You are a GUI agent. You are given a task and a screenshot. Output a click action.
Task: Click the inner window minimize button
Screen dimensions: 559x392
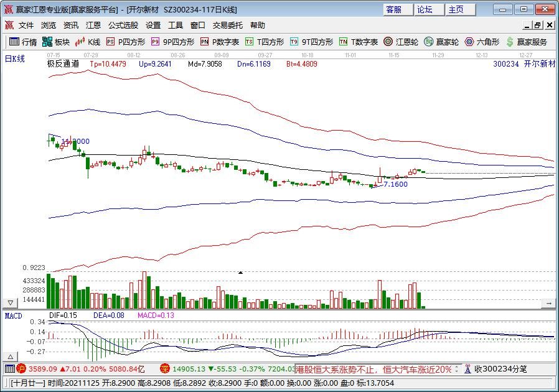pos(527,26)
